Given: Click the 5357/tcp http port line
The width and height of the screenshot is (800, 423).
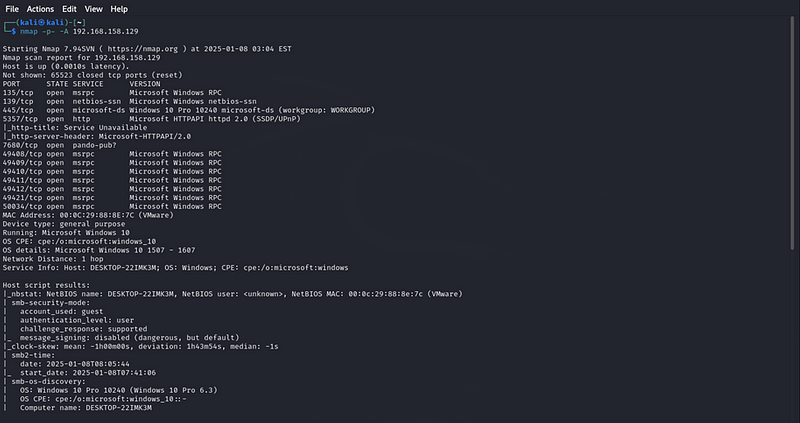Looking at the screenshot, I should (152, 119).
